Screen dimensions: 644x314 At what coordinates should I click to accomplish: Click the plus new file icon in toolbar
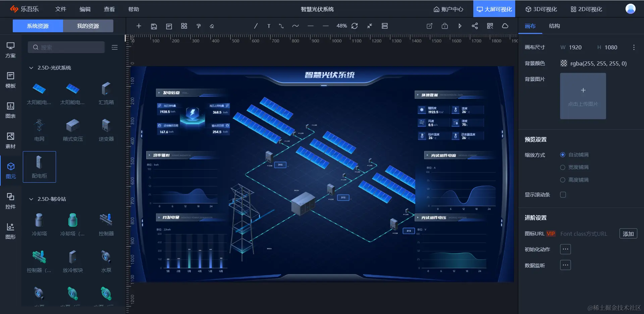(139, 26)
